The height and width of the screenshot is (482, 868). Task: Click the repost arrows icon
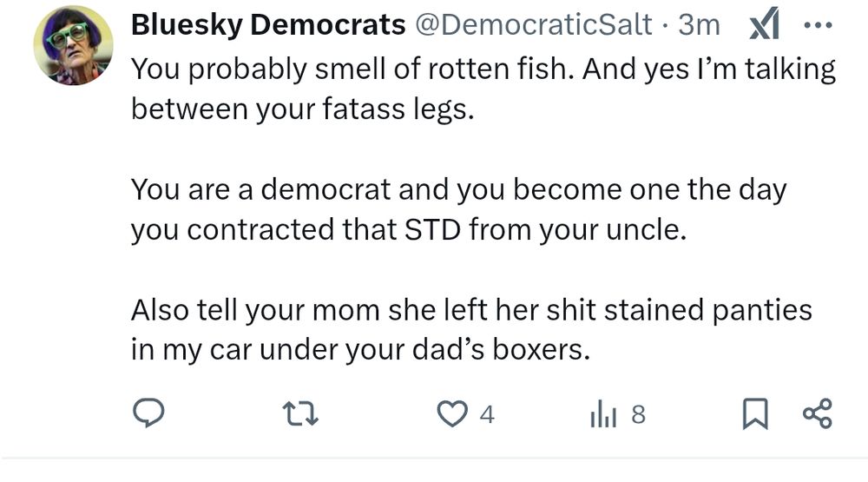point(302,415)
